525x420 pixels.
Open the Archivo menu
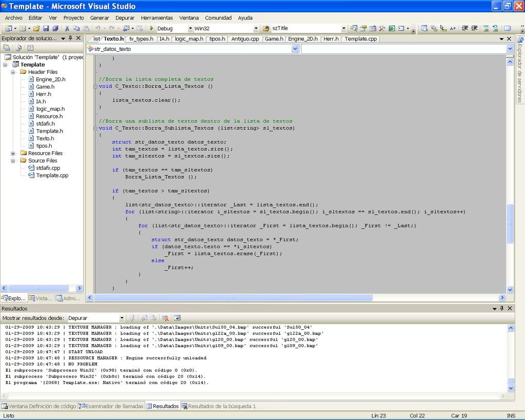[x=14, y=18]
